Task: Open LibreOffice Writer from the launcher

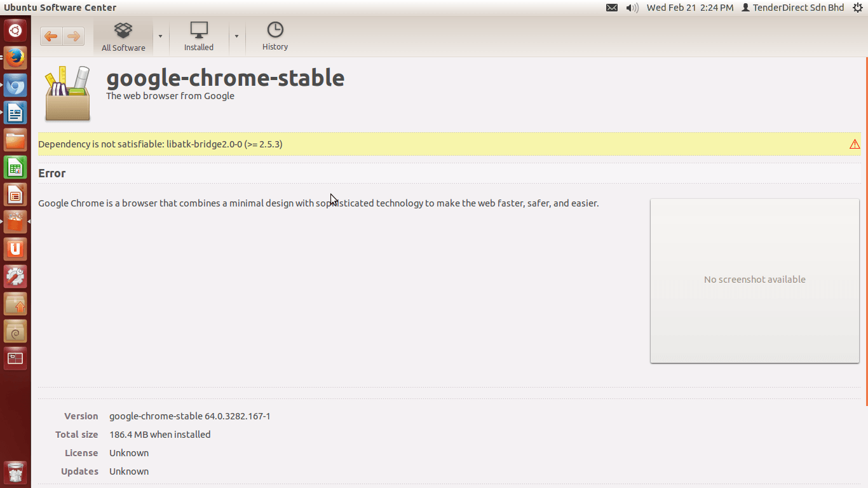Action: tap(15, 112)
